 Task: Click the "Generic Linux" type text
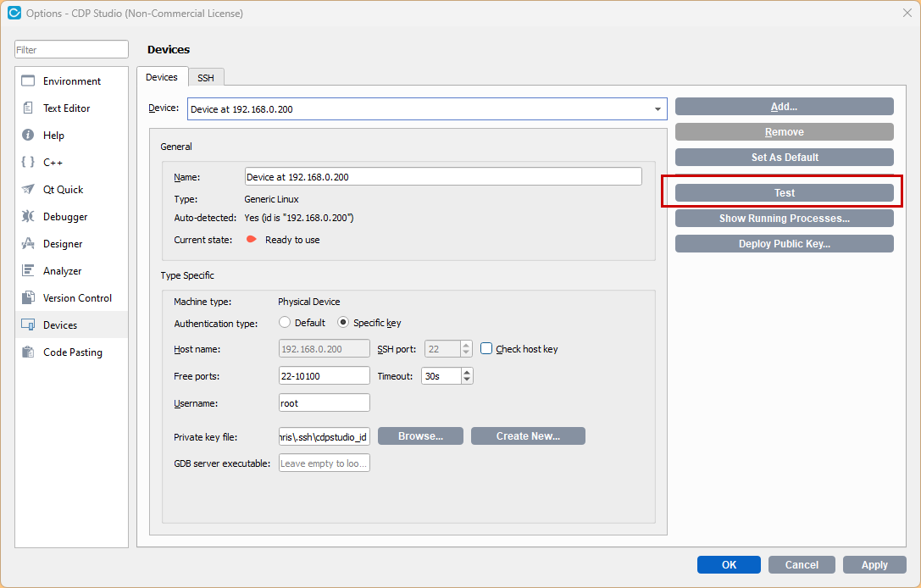point(271,199)
